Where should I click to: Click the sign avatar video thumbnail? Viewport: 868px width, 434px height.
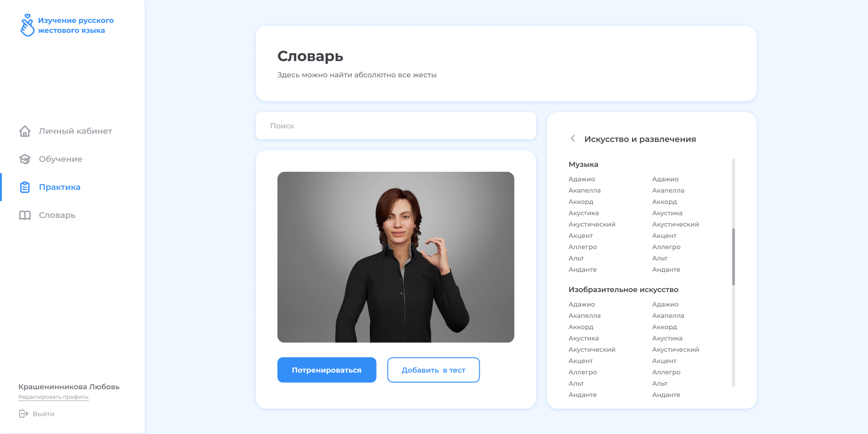(396, 257)
